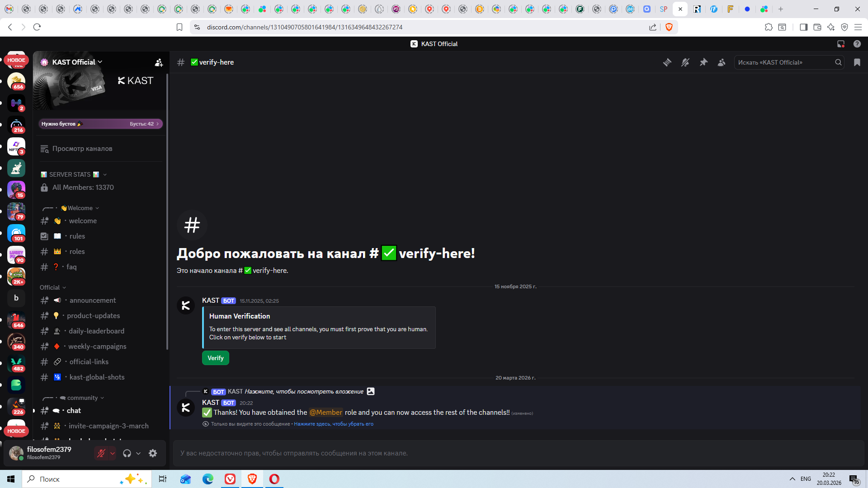This screenshot has height=488, width=868.
Task: Toggle microphone mute button
Action: (x=101, y=453)
